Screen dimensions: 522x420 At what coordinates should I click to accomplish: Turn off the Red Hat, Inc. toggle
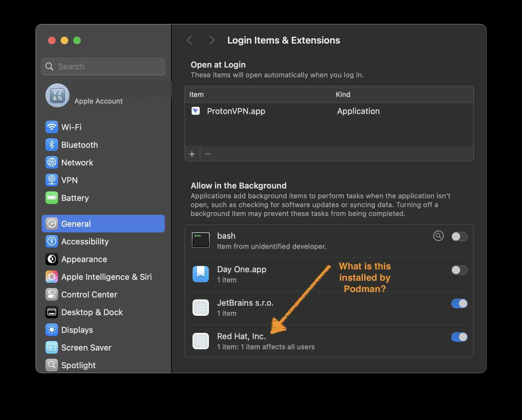click(x=460, y=337)
